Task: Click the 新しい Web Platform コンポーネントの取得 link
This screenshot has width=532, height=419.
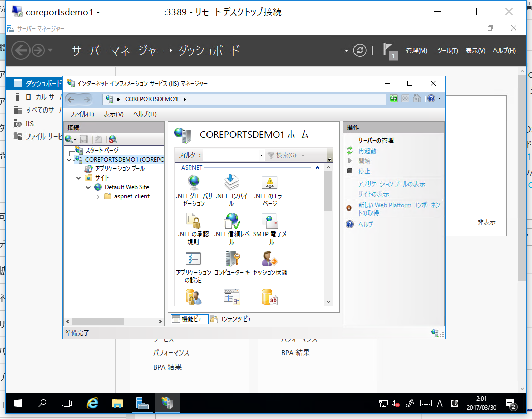Action: [399, 209]
